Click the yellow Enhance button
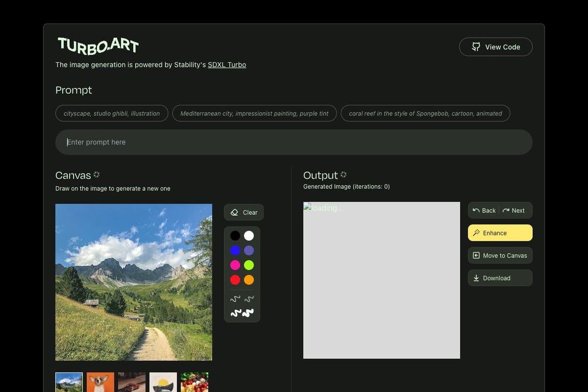588x392 pixels. coord(500,233)
